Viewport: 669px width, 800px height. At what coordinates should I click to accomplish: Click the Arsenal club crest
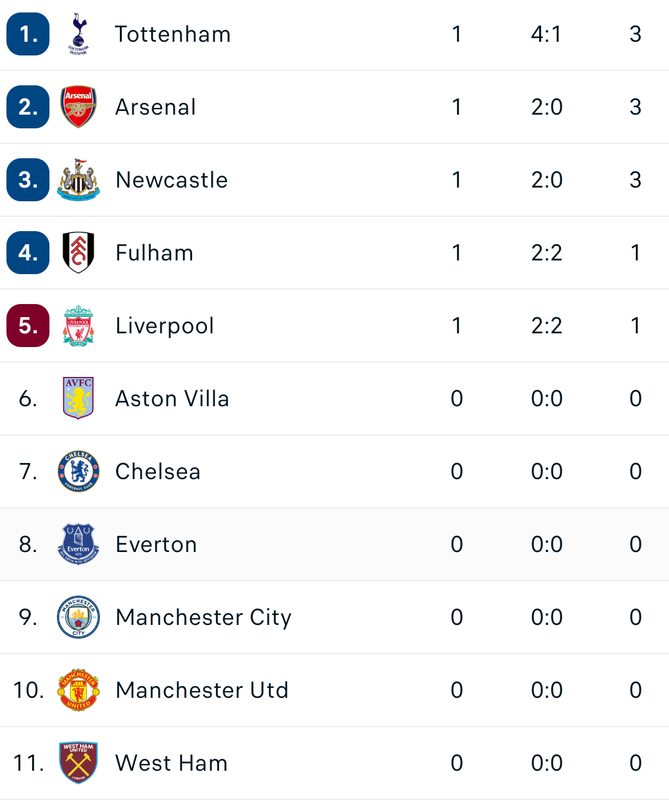[79, 107]
